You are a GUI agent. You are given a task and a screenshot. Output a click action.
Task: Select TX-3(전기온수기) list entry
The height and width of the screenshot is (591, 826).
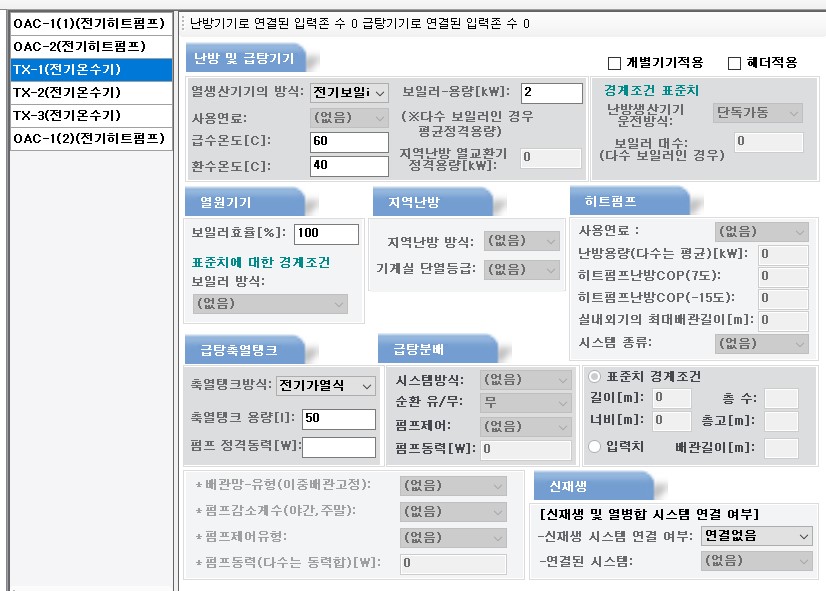click(x=66, y=115)
